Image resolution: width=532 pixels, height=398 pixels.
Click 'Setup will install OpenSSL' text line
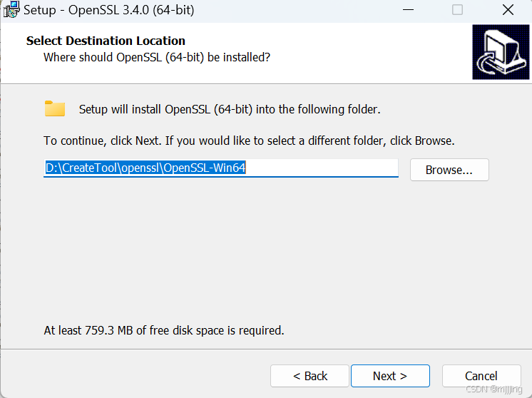[230, 109]
